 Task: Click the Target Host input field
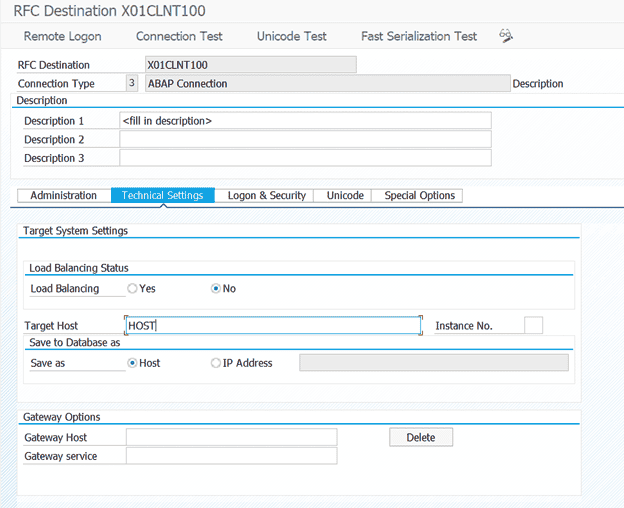tap(272, 326)
